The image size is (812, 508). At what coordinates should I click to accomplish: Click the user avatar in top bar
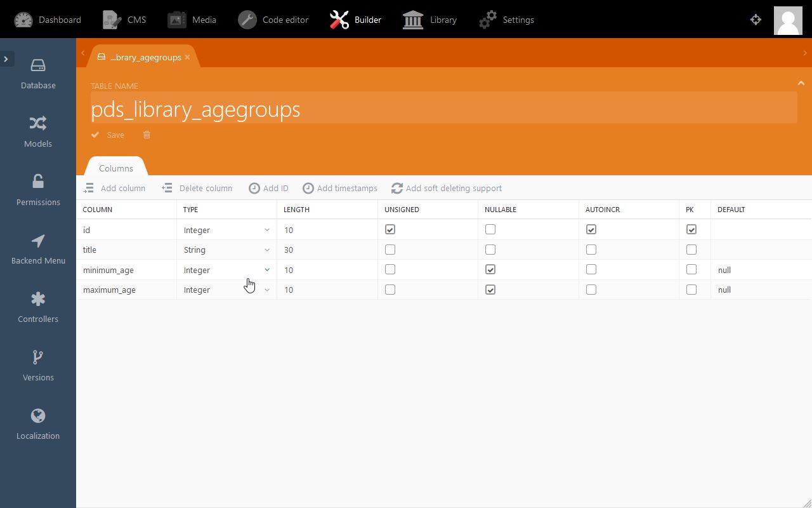(x=788, y=20)
